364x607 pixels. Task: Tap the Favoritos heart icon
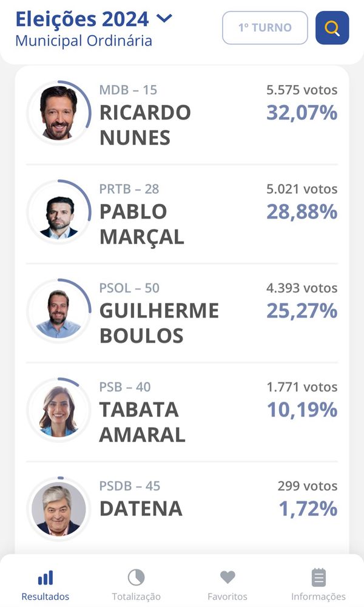tap(227, 577)
